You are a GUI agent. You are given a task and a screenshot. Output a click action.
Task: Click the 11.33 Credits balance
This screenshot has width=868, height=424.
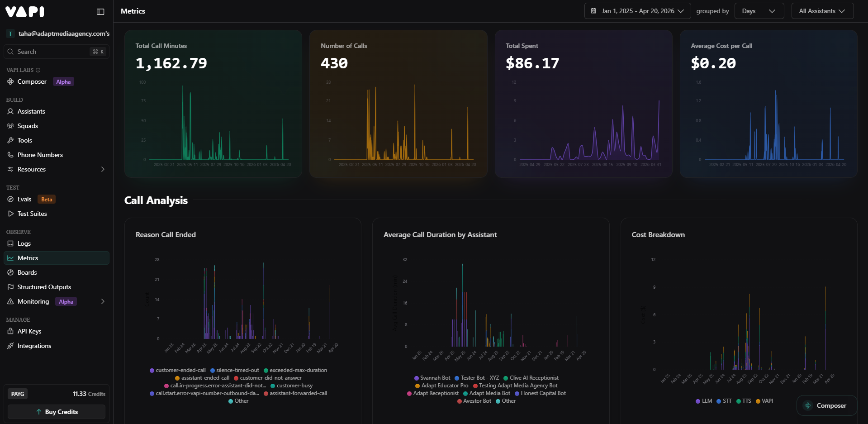89,394
